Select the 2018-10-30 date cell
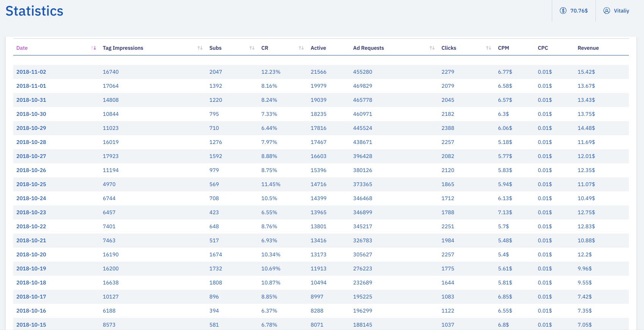 [x=31, y=114]
